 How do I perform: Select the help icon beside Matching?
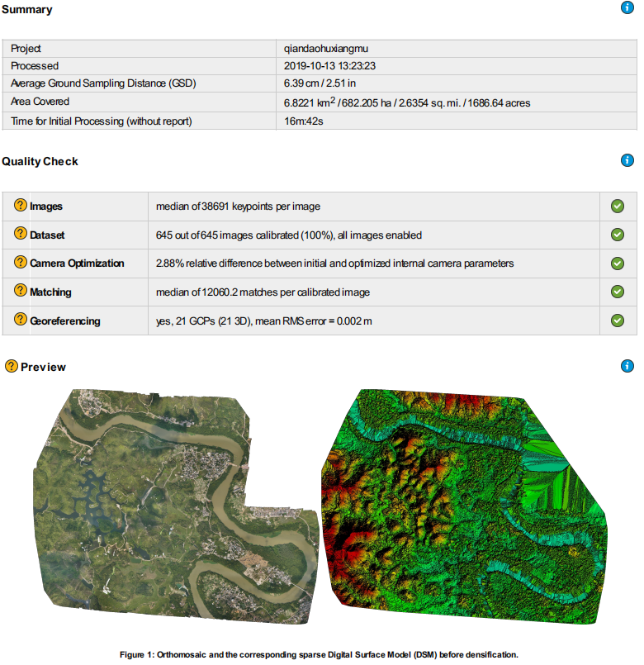[x=21, y=292]
